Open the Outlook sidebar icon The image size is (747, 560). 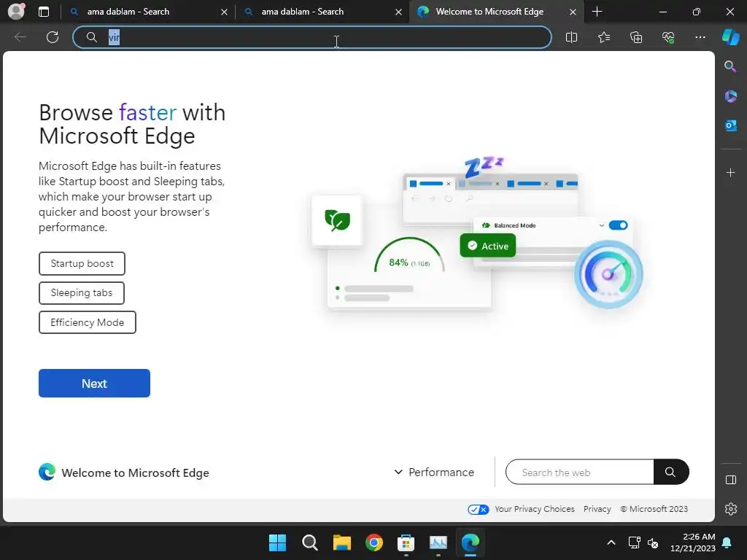point(730,125)
